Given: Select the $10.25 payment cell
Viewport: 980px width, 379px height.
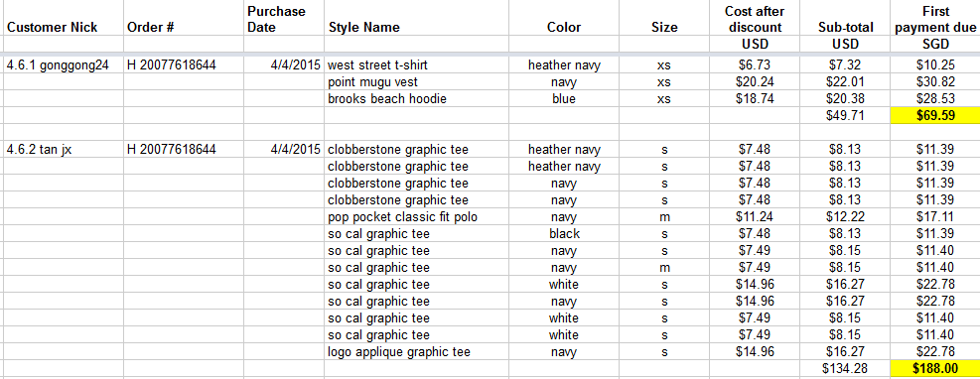Looking at the screenshot, I should click(935, 64).
